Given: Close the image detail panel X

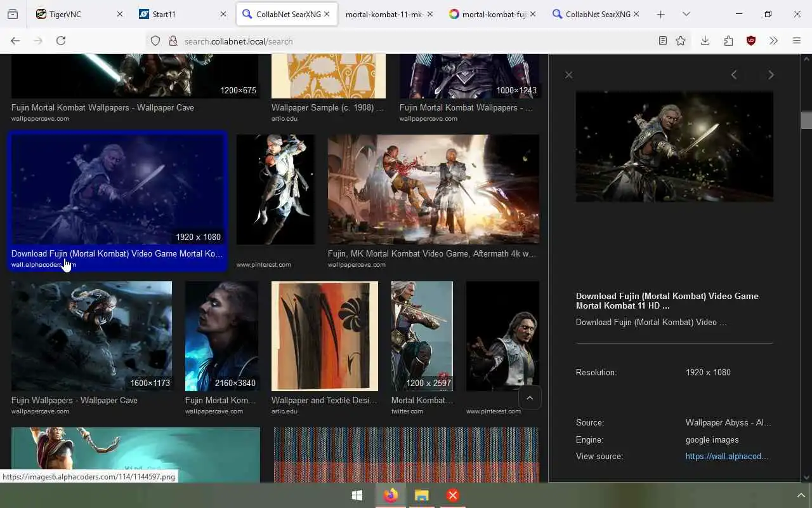Looking at the screenshot, I should (568, 75).
